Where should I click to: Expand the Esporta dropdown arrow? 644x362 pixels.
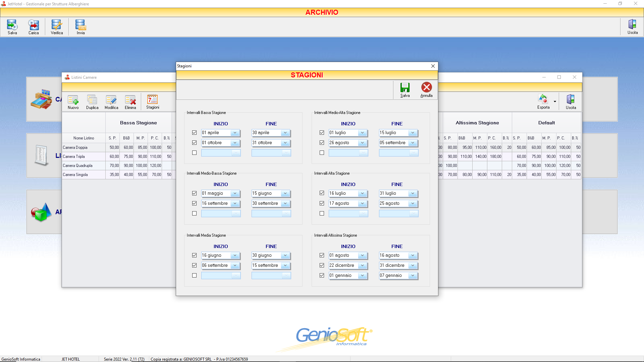(x=555, y=102)
